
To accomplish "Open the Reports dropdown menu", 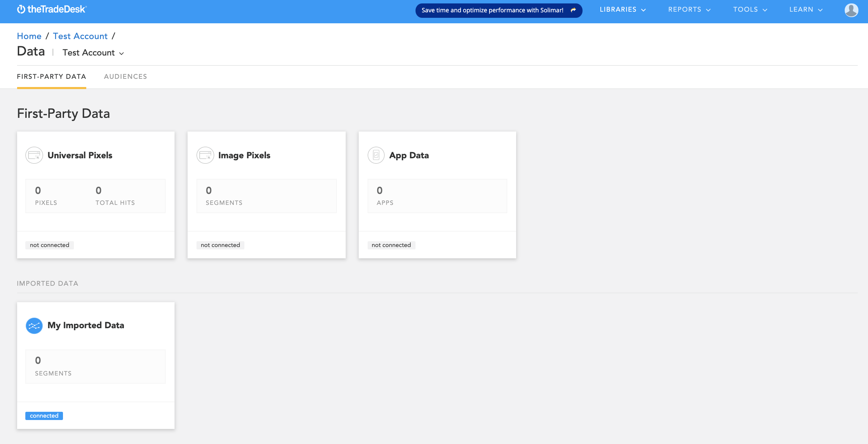I will [689, 10].
